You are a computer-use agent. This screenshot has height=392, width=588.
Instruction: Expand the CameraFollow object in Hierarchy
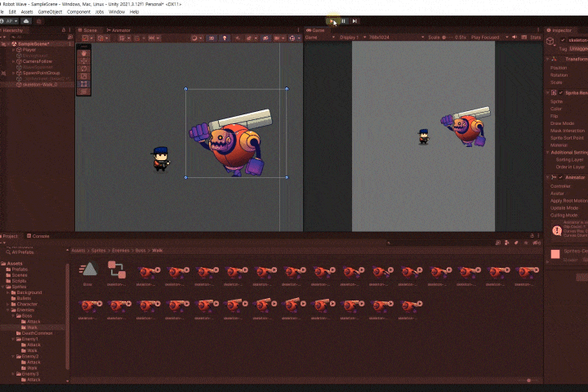click(14, 61)
